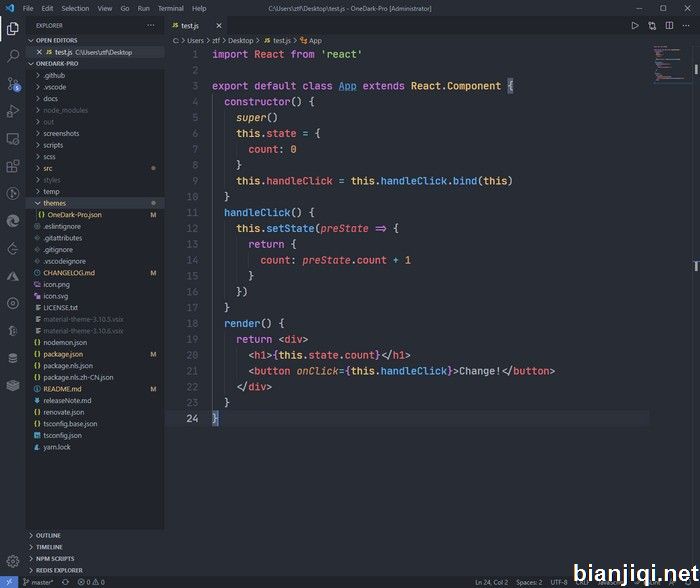
Task: Expand the NPM Scripts panel
Action: [x=95, y=559]
